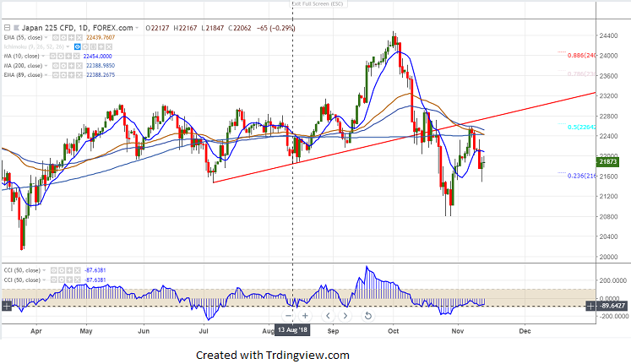Collapse the indicator legend with the minus box
Screen dimensions: 631x364
point(8,28)
